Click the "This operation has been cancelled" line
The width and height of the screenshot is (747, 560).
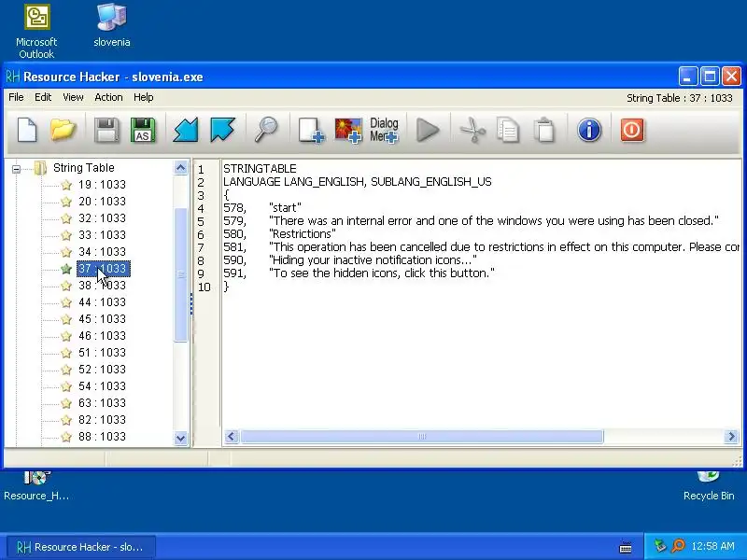[504, 247]
